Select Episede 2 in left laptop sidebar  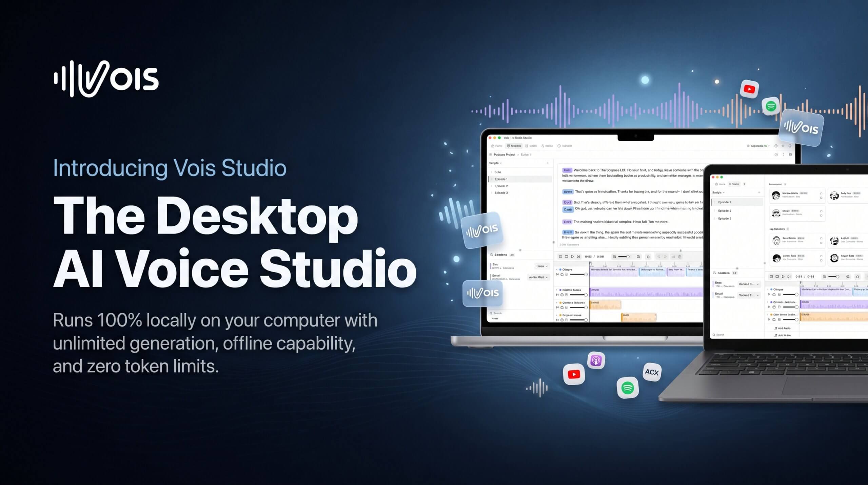tap(501, 186)
